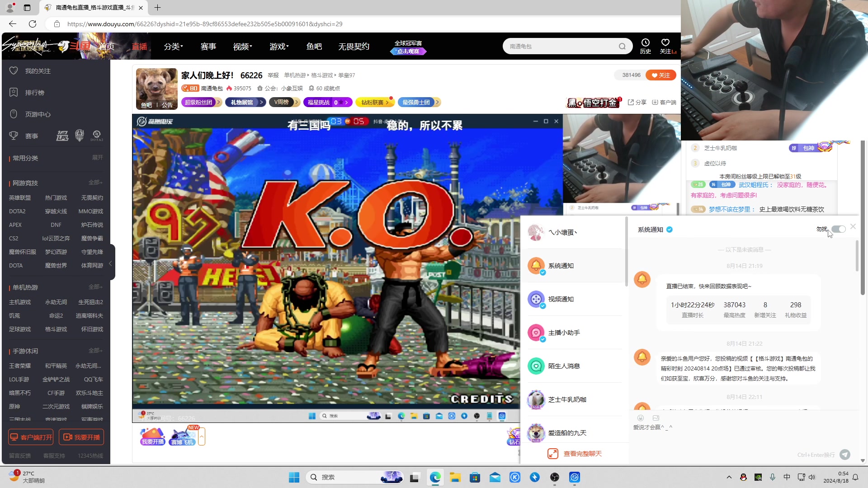The width and height of the screenshot is (868, 488).
Task: Click the 赛博飞机 NEW icon
Action: [x=183, y=436]
